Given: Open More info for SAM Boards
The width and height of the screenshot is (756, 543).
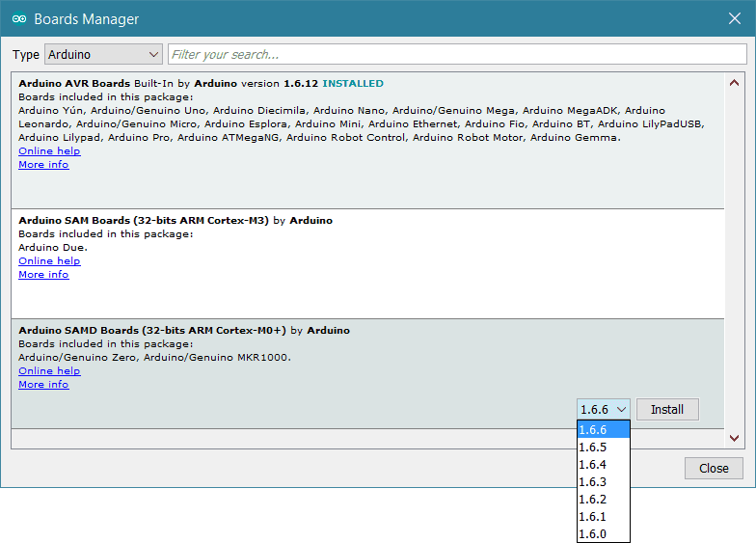Looking at the screenshot, I should 43,275.
